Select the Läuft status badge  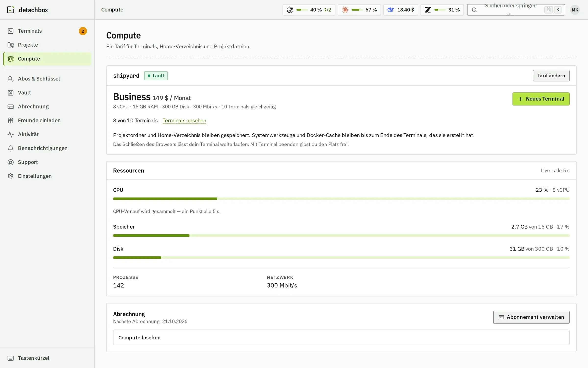(x=156, y=76)
